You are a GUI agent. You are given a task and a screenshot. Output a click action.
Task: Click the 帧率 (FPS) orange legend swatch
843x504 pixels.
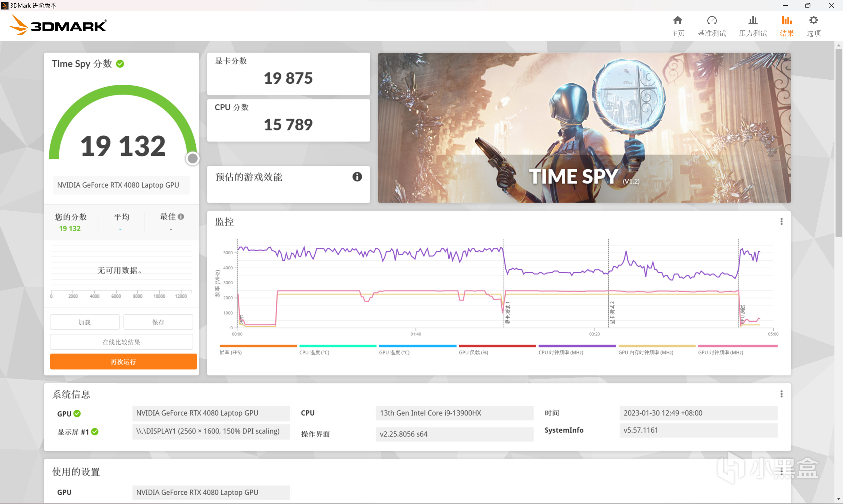click(258, 346)
